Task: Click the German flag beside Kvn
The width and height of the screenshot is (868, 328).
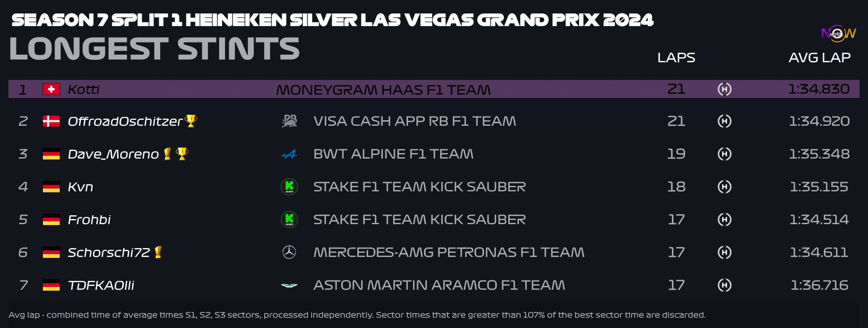Action: pos(51,187)
